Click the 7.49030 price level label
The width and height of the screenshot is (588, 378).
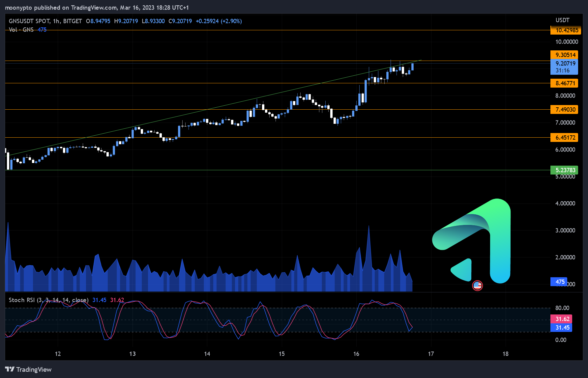(x=564, y=110)
